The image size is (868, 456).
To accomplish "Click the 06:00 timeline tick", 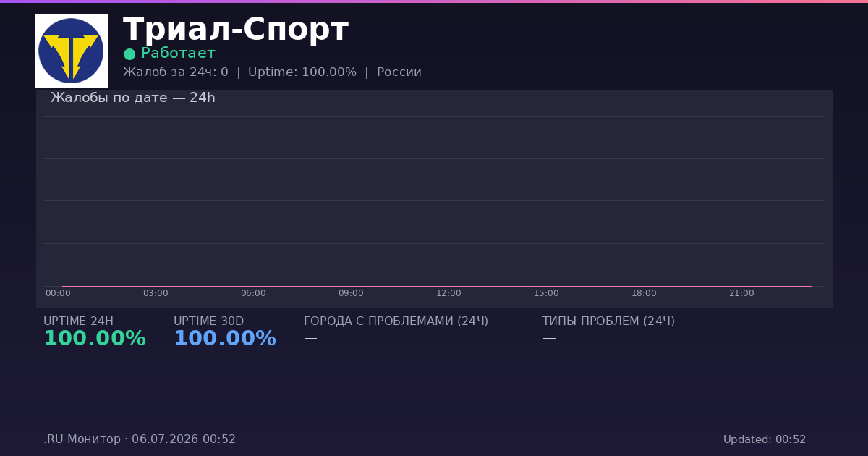I will pyautogui.click(x=253, y=293).
